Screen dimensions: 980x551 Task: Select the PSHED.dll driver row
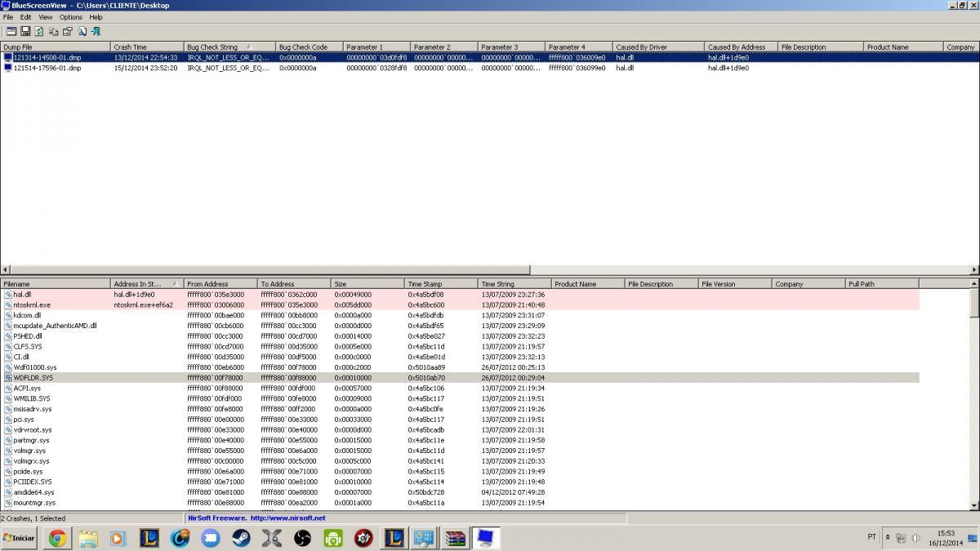(460, 335)
